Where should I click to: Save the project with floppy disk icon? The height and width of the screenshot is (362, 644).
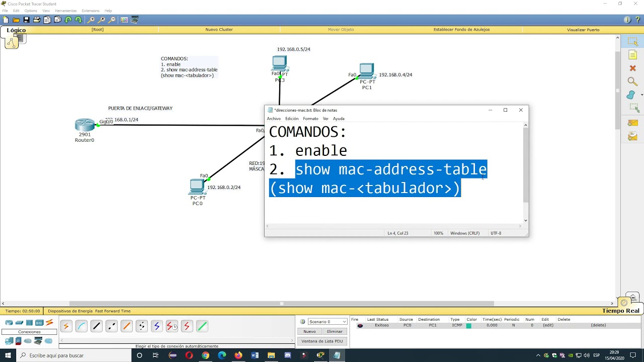click(x=26, y=20)
